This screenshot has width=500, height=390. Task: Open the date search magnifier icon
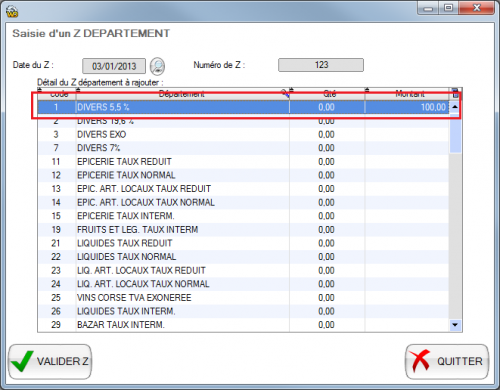(x=157, y=66)
